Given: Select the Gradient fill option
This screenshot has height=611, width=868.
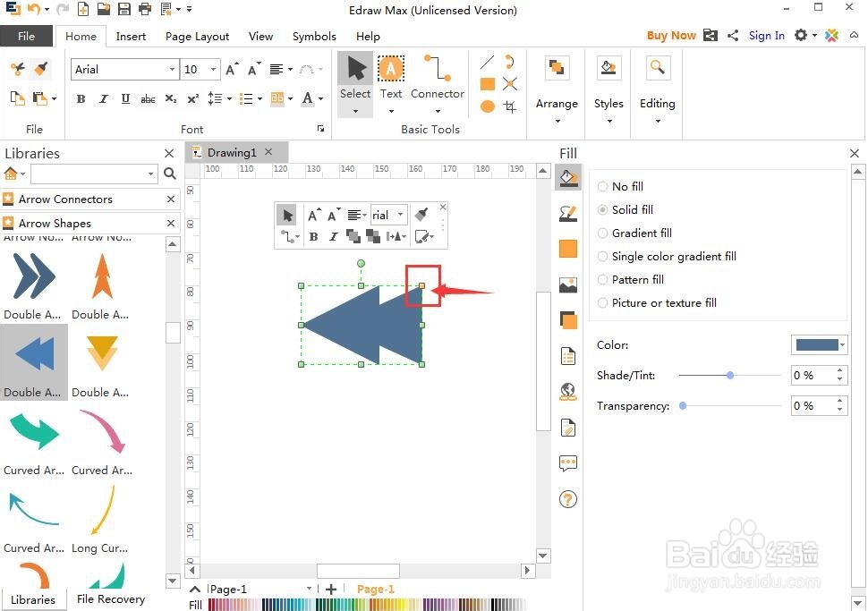Looking at the screenshot, I should click(x=635, y=233).
